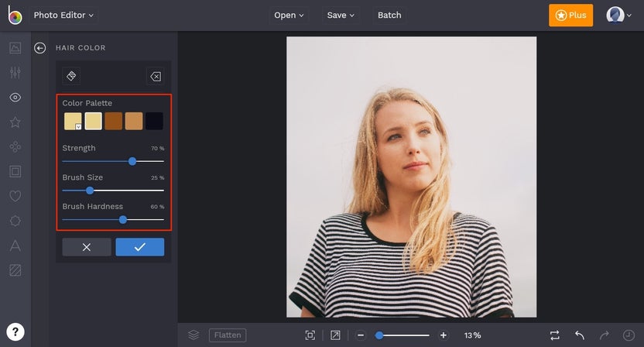Open the Effects star sidebar icon
Image resolution: width=644 pixels, height=347 pixels.
pyautogui.click(x=15, y=122)
